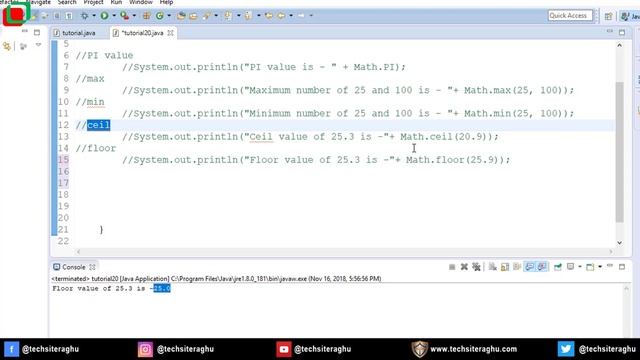Open the Coverage button dropdown arrow
This screenshot has width=640, height=360.
[x=134, y=16]
